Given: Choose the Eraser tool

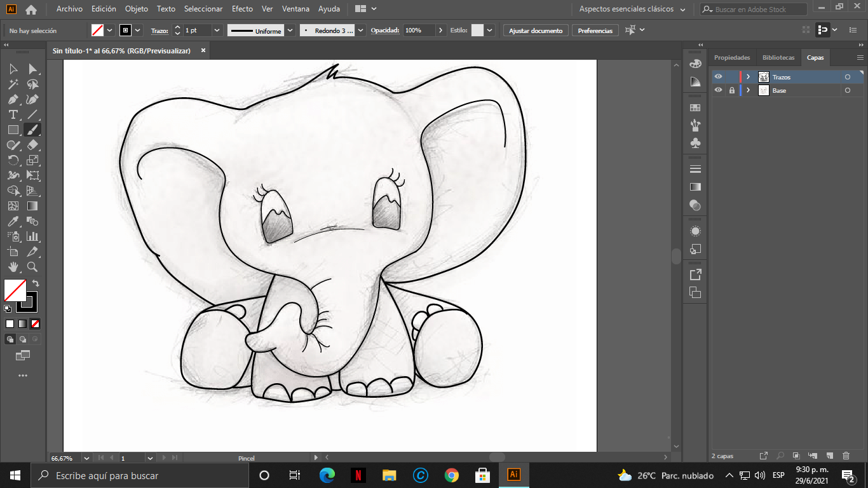Looking at the screenshot, I should pos(32,146).
